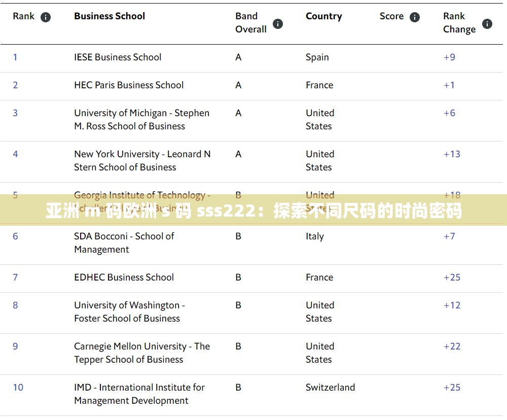
Task: Select Carnegie Mellon Tepper School entry
Action: [142, 353]
